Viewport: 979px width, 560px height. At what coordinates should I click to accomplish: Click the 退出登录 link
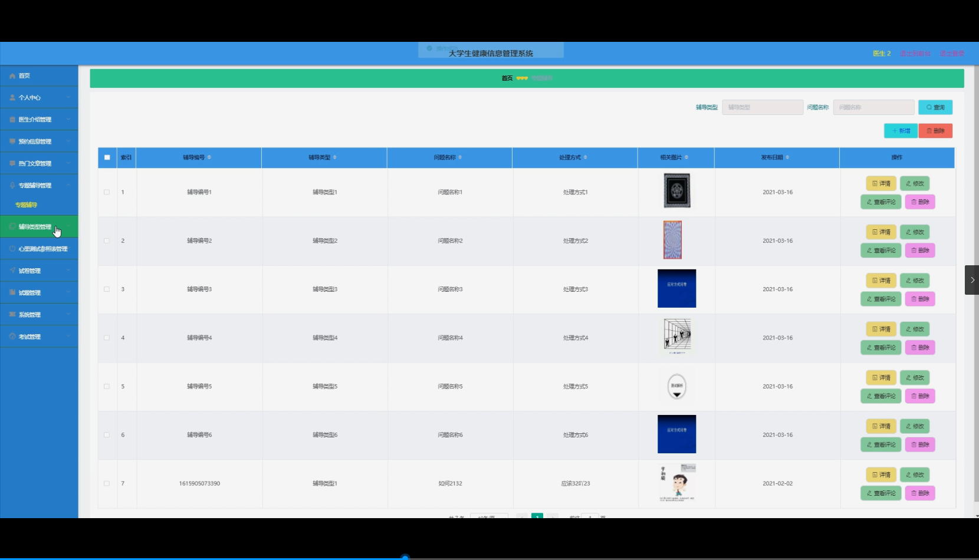pyautogui.click(x=952, y=54)
